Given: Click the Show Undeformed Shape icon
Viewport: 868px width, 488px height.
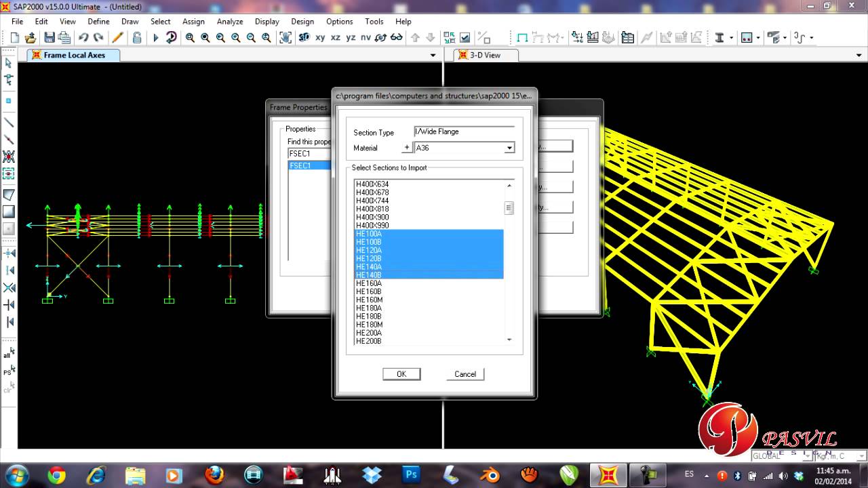Looking at the screenshot, I should pos(522,38).
